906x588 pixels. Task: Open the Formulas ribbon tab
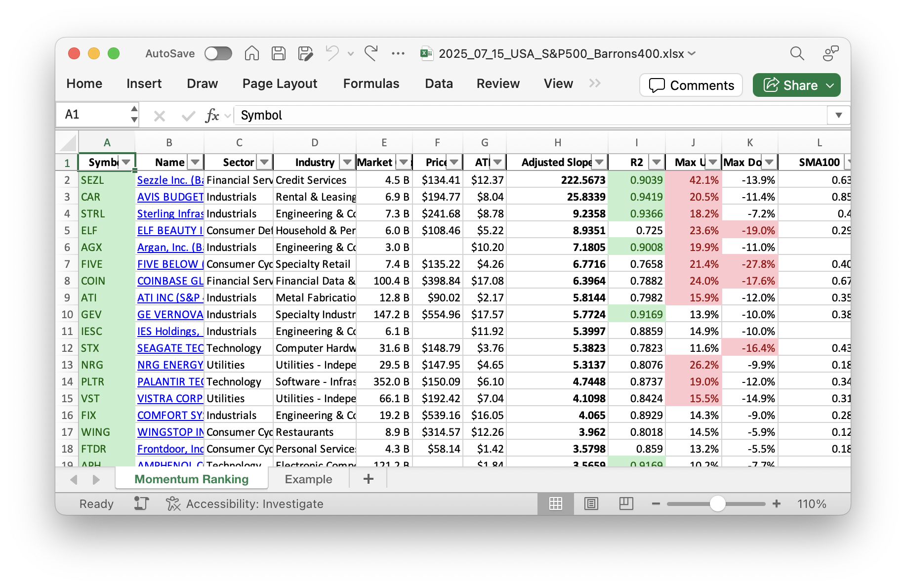(371, 84)
